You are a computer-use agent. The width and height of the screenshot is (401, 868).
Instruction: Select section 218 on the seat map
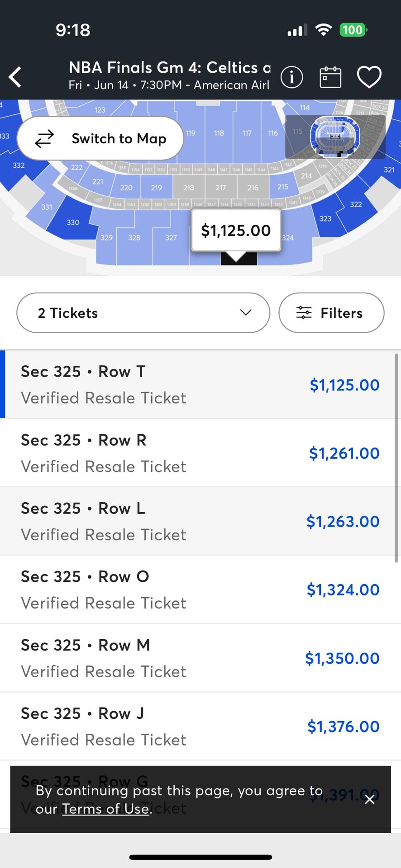188,187
